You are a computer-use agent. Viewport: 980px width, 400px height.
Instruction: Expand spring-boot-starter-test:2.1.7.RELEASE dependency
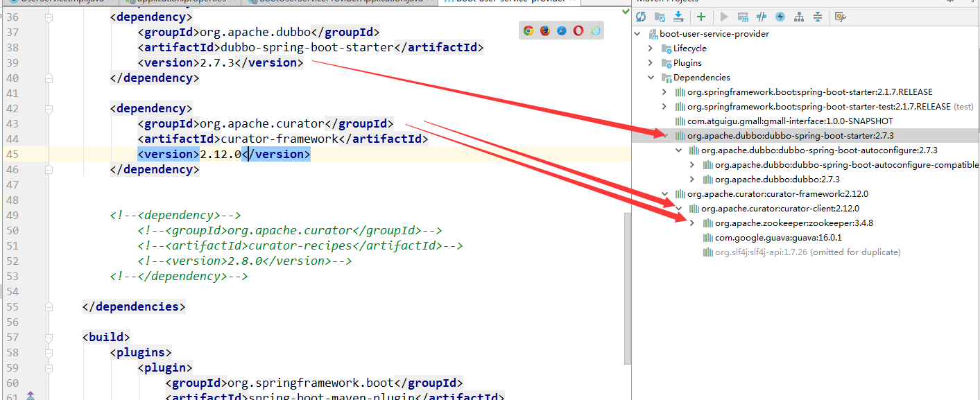[664, 106]
